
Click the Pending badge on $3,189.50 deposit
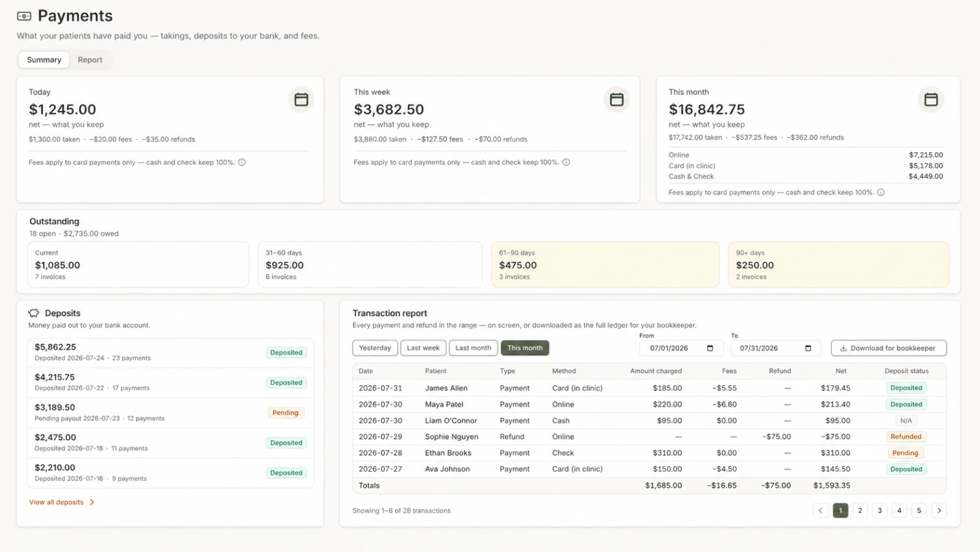point(285,413)
